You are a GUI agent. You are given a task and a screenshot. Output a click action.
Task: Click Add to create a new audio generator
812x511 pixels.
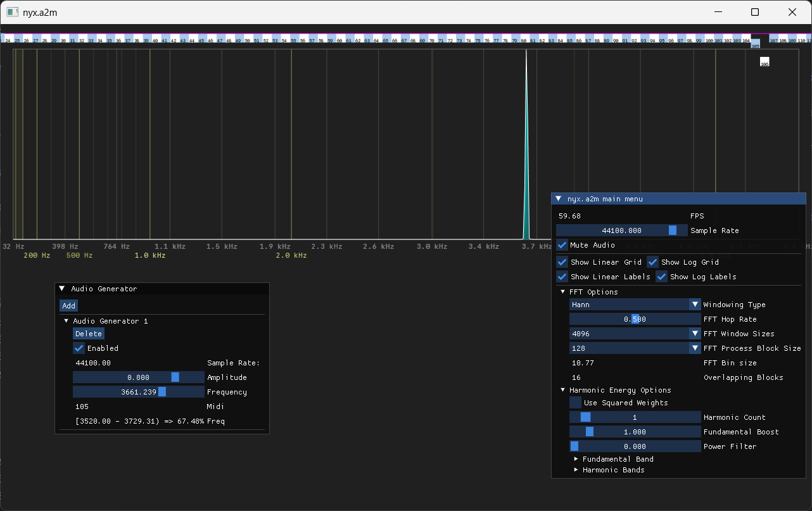(68, 305)
